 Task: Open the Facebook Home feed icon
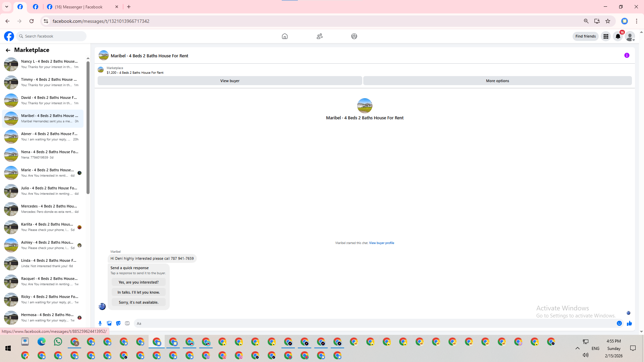click(x=285, y=36)
